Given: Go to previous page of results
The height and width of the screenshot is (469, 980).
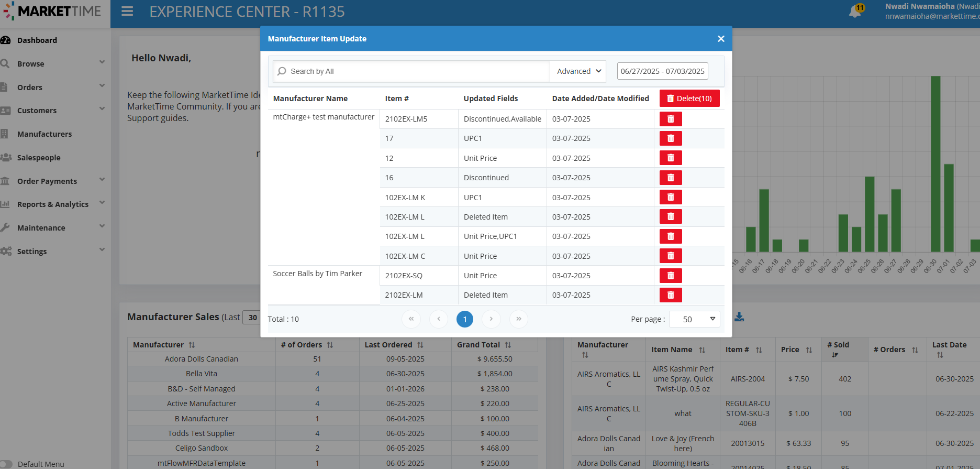Looking at the screenshot, I should pyautogui.click(x=439, y=319).
